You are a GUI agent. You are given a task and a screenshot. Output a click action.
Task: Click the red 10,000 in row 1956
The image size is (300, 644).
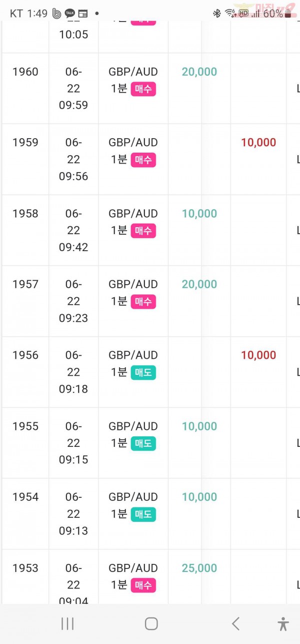coord(258,355)
